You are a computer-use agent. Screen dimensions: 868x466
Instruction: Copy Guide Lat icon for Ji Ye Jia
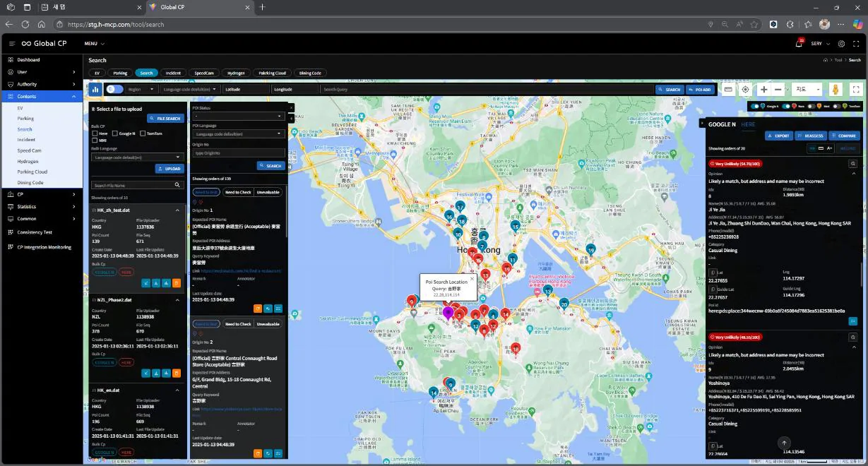click(x=712, y=289)
